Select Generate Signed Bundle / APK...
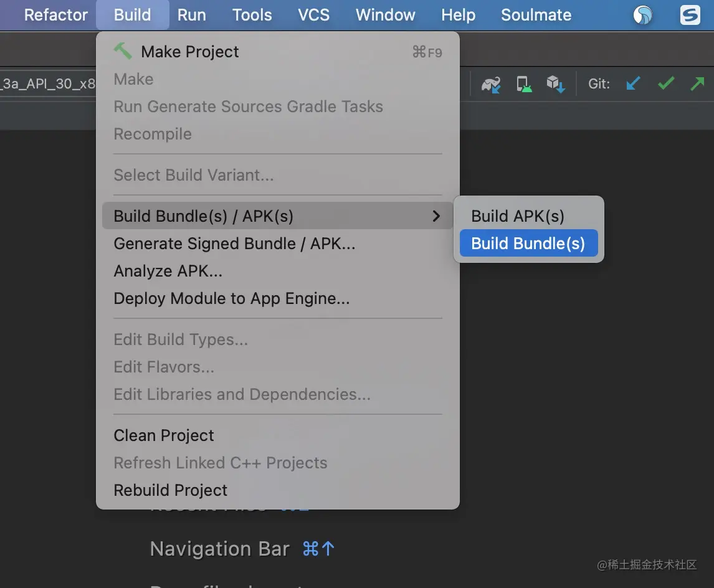Viewport: 714px width, 588px height. (x=278, y=244)
